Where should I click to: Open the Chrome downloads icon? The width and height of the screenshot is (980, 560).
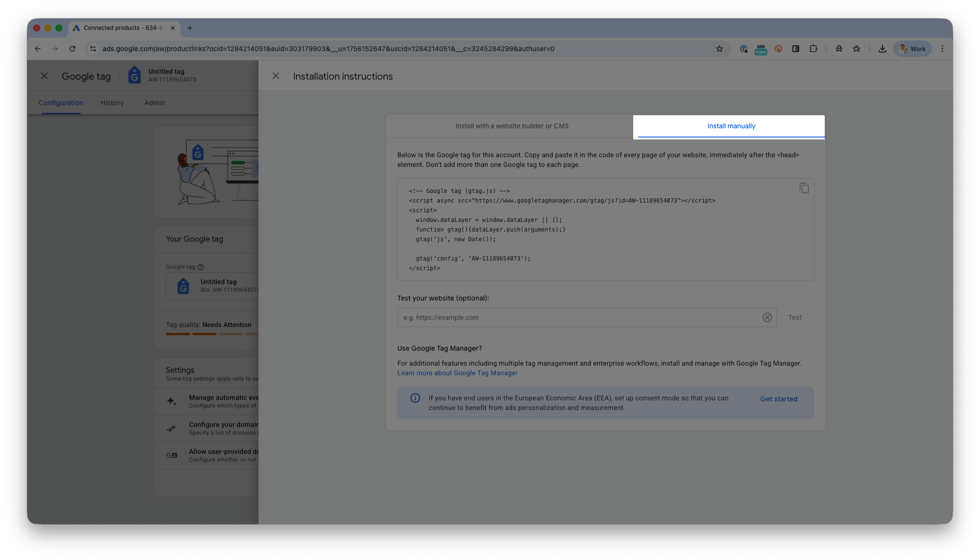(x=882, y=49)
